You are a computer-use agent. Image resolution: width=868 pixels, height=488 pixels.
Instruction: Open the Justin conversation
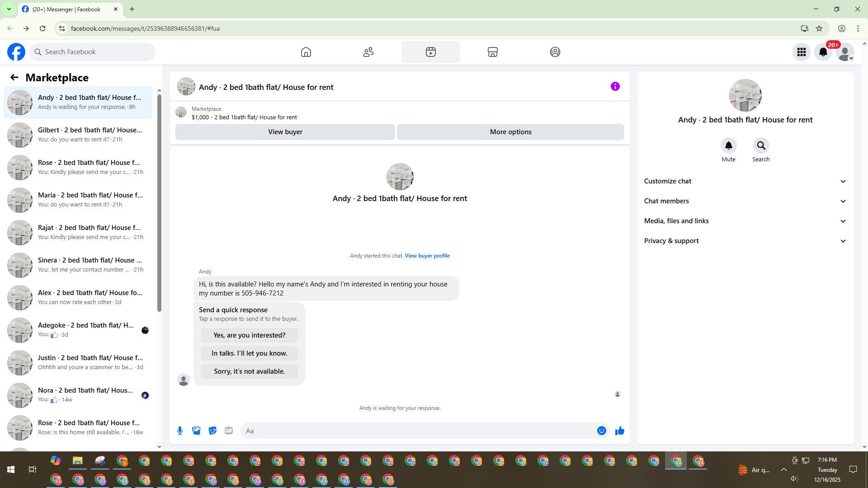pyautogui.click(x=78, y=363)
